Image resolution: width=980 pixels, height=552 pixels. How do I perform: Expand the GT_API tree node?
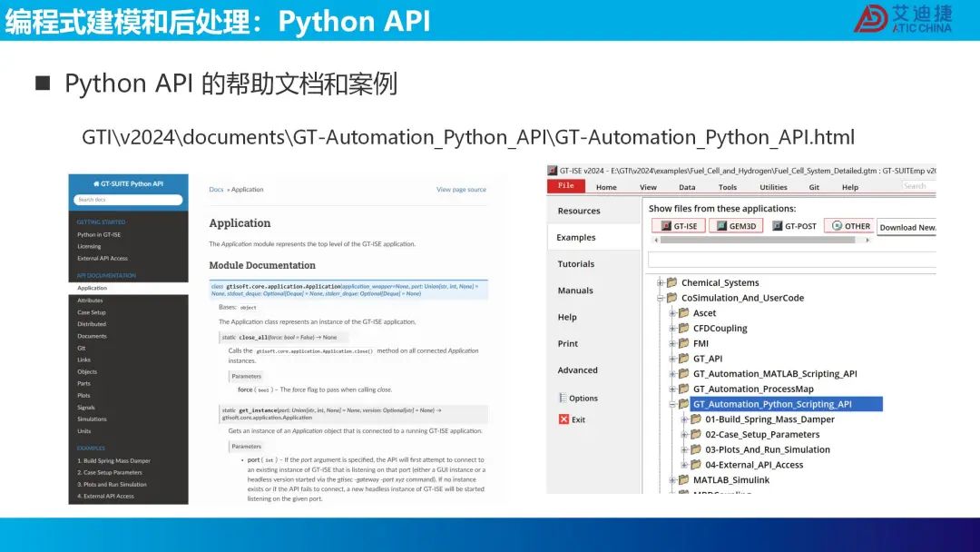coord(672,359)
